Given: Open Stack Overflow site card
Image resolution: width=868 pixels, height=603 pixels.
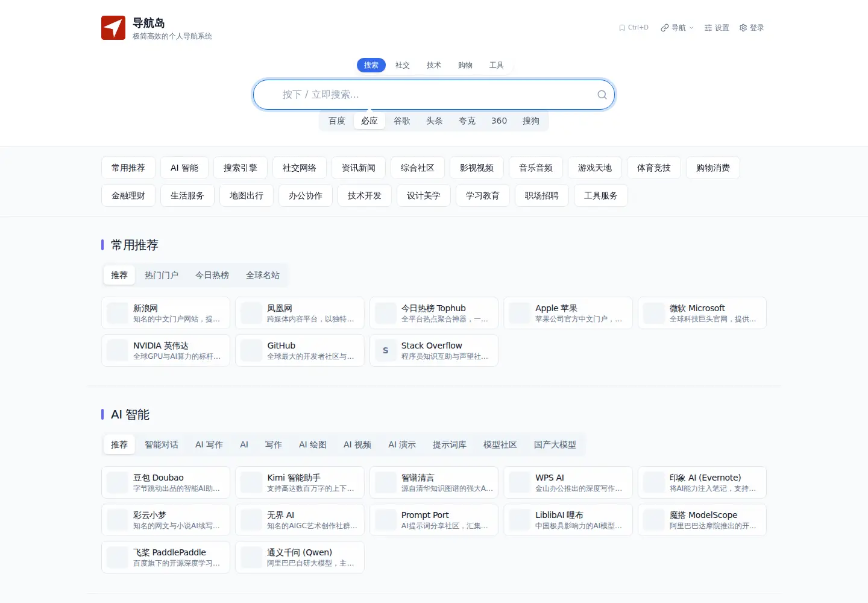Looking at the screenshot, I should [434, 350].
